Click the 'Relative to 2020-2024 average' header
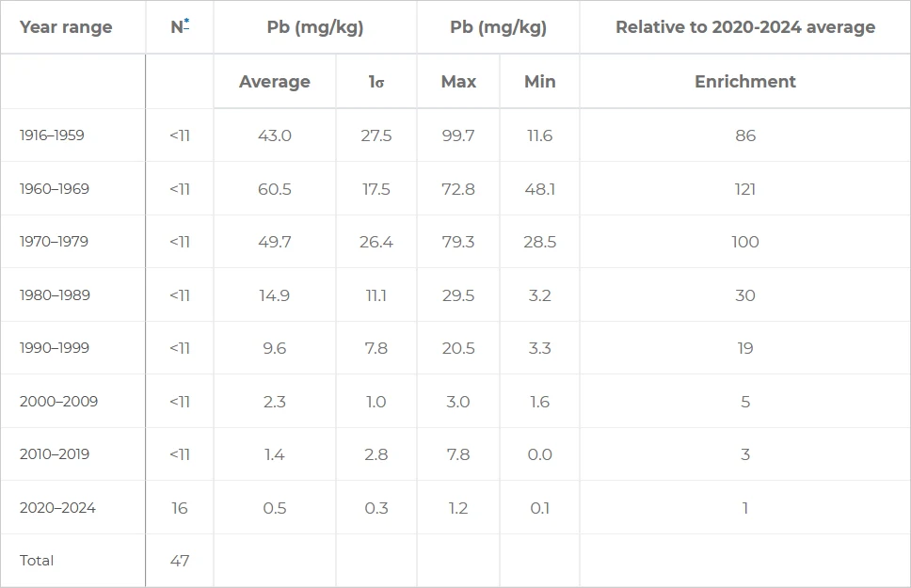This screenshot has height=588, width=911. 744,27
